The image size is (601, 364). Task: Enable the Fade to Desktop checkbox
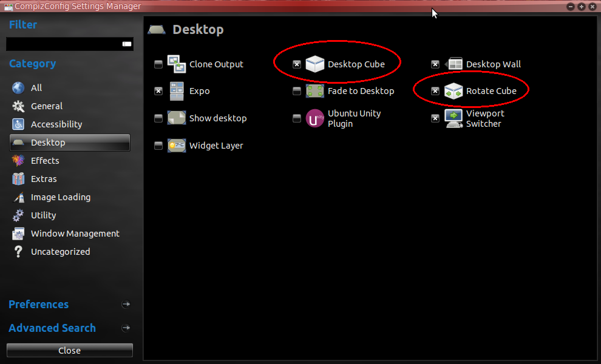click(x=296, y=90)
